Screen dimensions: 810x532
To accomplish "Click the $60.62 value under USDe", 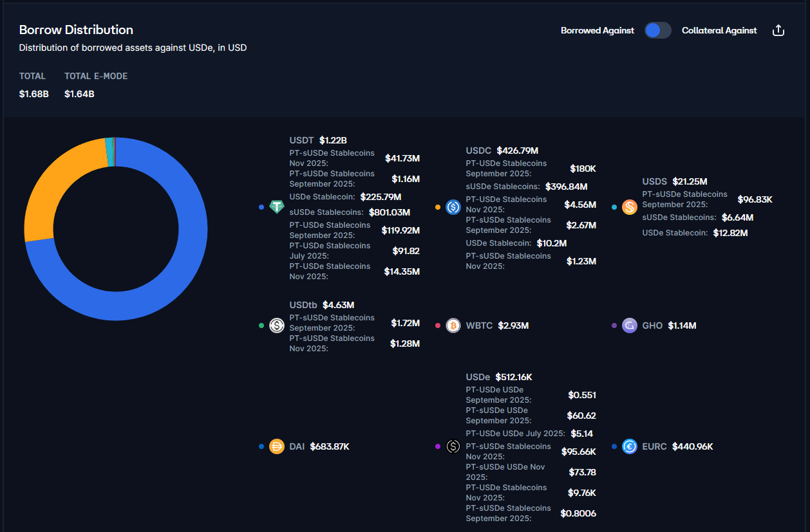I will [581, 416].
